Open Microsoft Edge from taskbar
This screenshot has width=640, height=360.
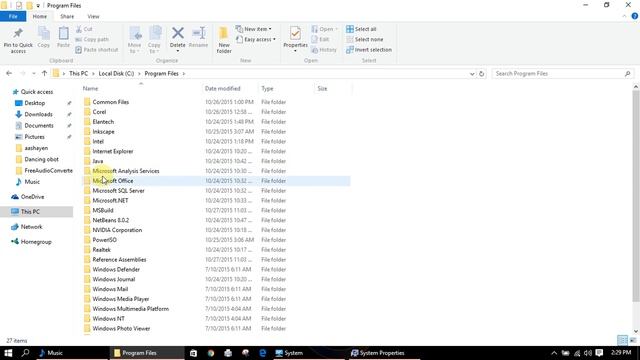[262, 353]
